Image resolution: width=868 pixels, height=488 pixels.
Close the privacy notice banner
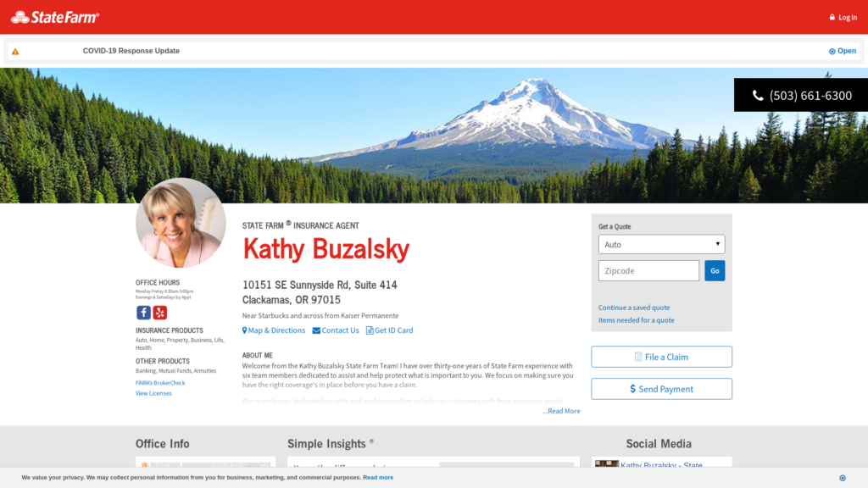point(842,478)
